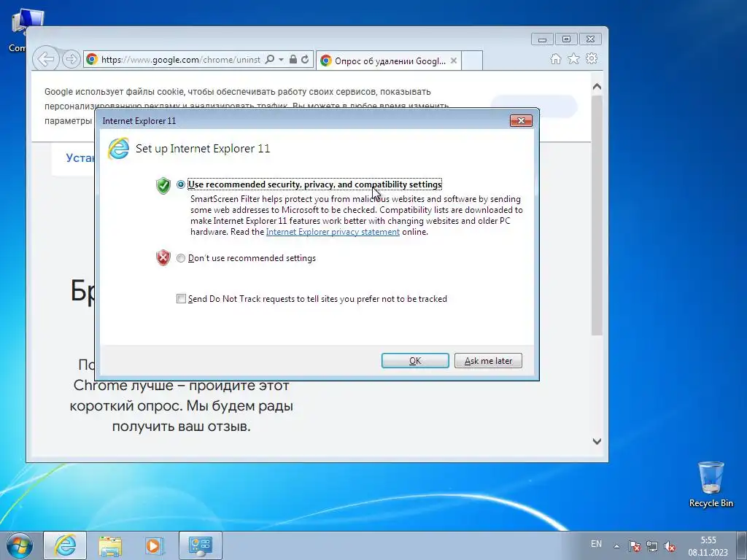The width and height of the screenshot is (747, 560).
Task: Confirm setup with the OK button
Action: click(x=415, y=360)
